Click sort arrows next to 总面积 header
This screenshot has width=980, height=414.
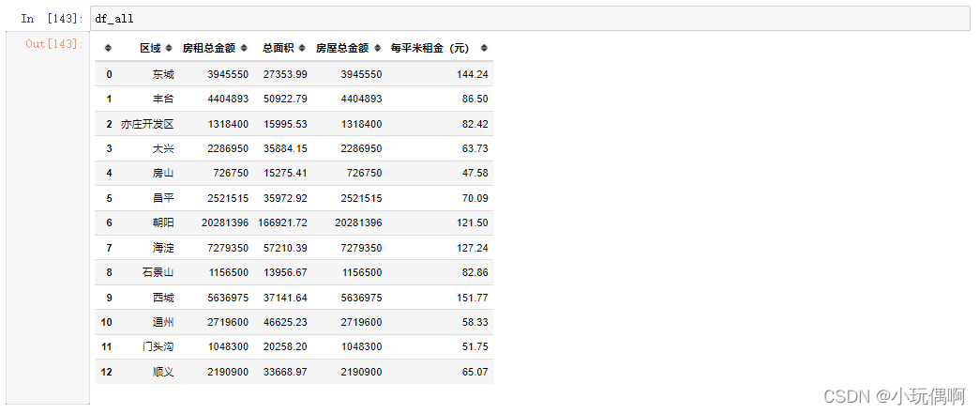coord(302,48)
